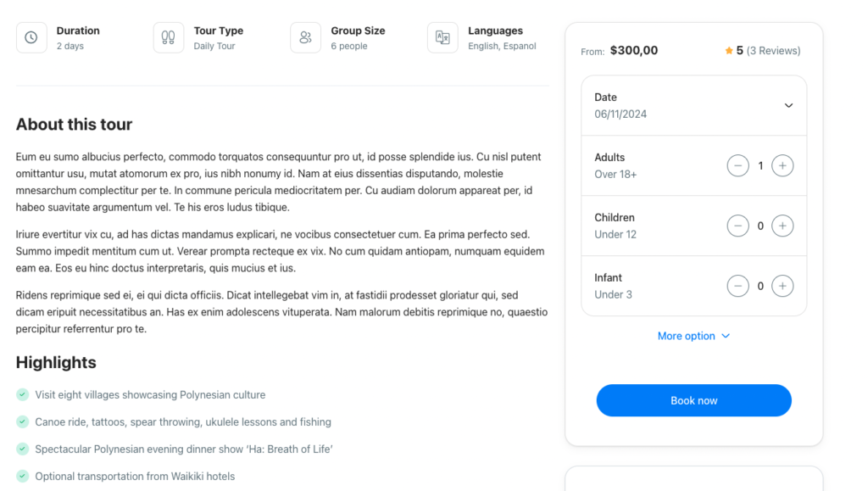The height and width of the screenshot is (491, 868).
Task: Increase the Adults count with plus
Action: 783,166
